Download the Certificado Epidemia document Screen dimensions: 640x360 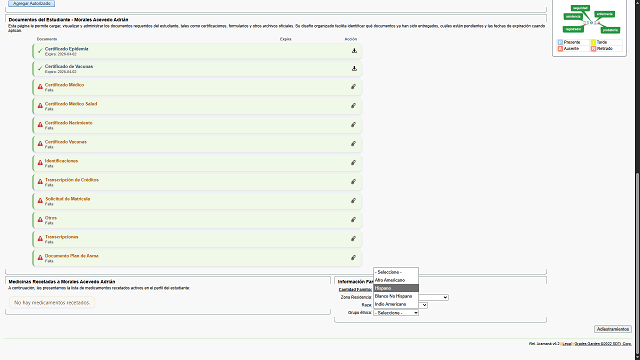tap(354, 51)
